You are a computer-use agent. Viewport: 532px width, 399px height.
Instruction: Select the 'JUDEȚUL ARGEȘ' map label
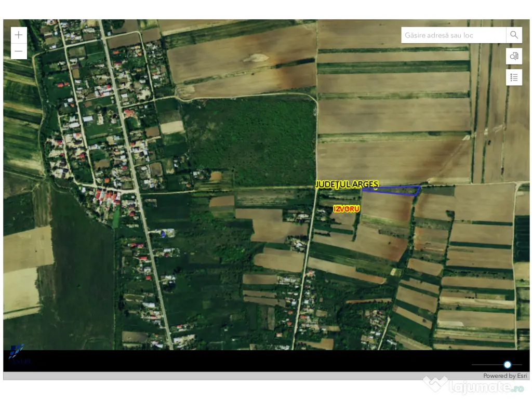click(347, 184)
